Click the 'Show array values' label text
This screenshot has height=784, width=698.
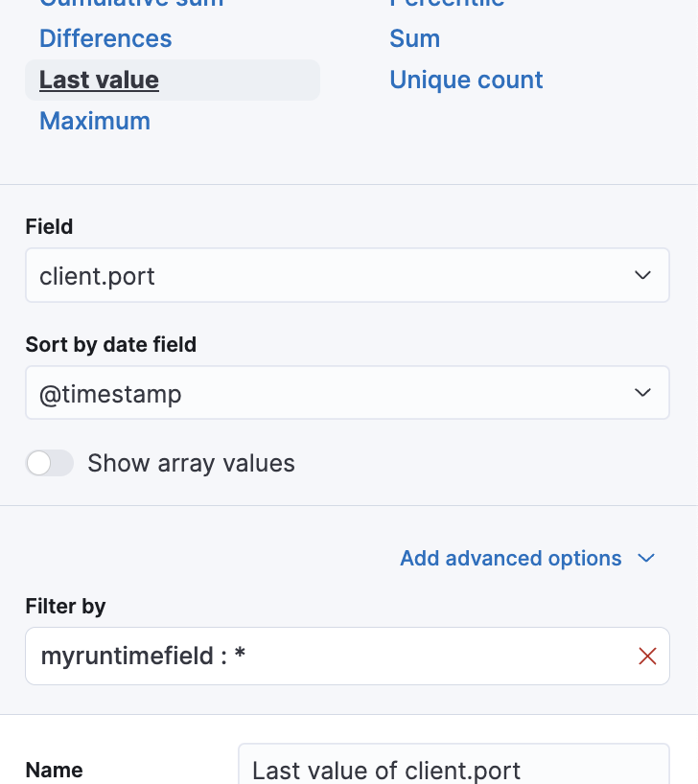click(x=191, y=464)
